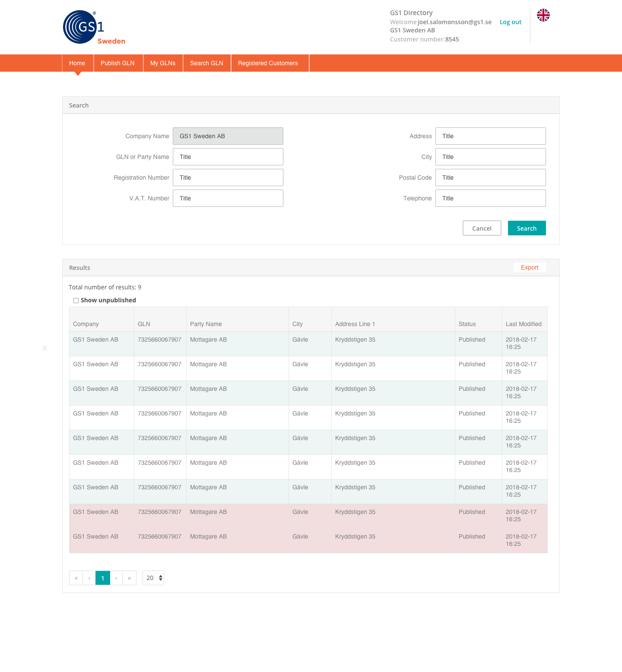Focus the Company Name field
Viewport: 622px width, 672px height.
tap(228, 136)
